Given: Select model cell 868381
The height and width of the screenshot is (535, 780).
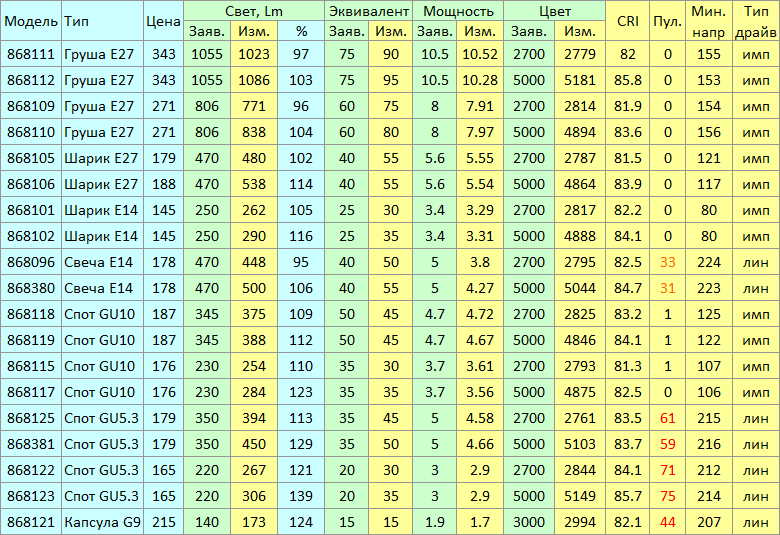Looking at the screenshot, I should pyautogui.click(x=31, y=444).
